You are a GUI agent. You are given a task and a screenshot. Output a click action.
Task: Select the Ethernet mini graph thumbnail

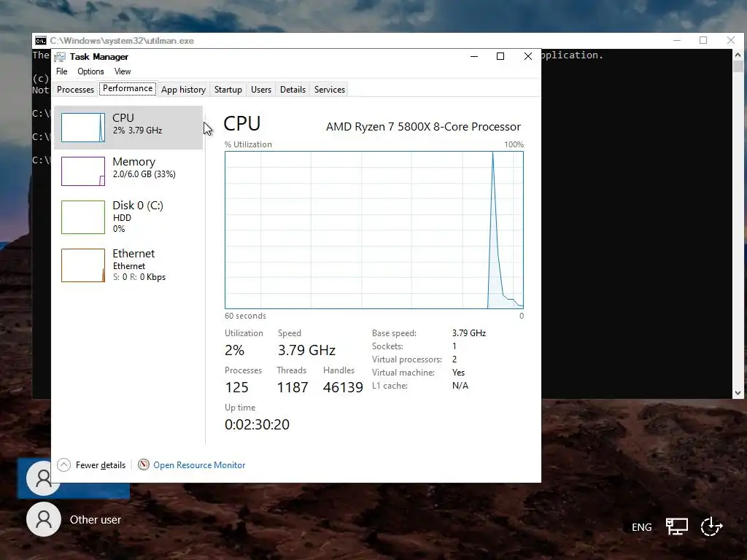(83, 265)
